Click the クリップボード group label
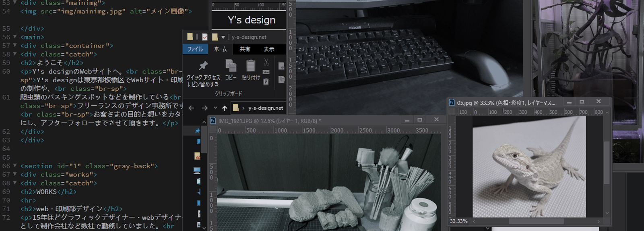Image resolution: width=644 pixels, height=231 pixels. 228,94
